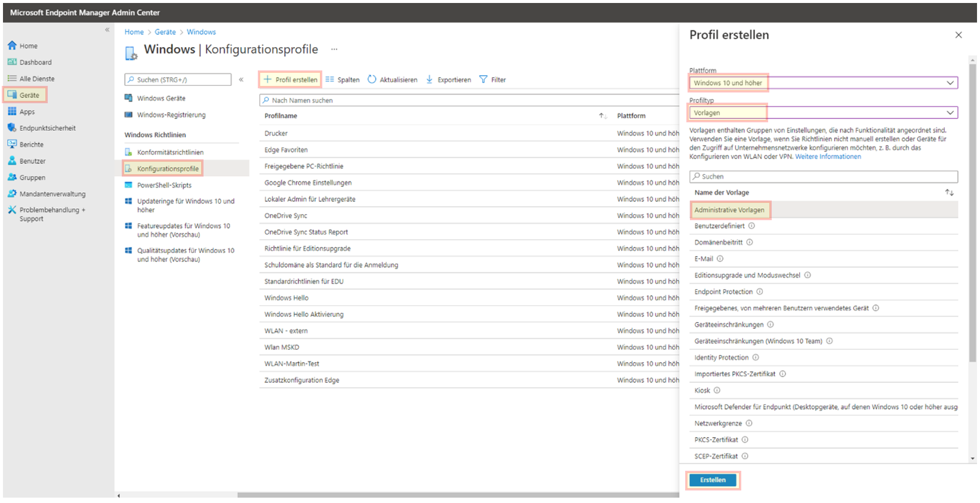
Task: Click the Home icon in the sidebar
Action: tap(12, 45)
